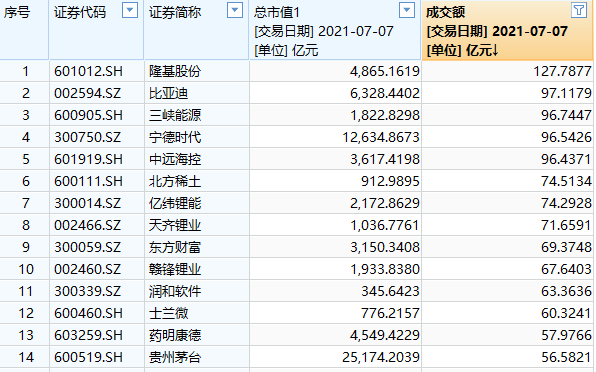The width and height of the screenshot is (596, 372).
Task: Select code cell 600111.SH
Action: coord(97,181)
